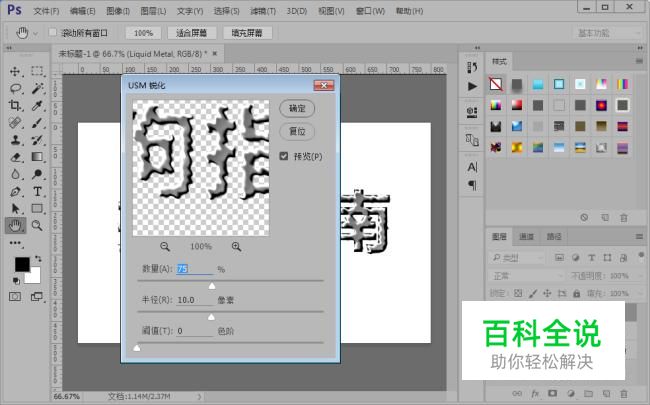
Task: Zoom out the USM preview
Action: 165,247
